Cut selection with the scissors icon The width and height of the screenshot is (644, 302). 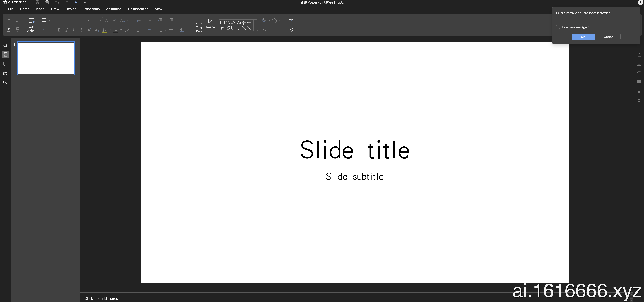pyautogui.click(x=18, y=20)
